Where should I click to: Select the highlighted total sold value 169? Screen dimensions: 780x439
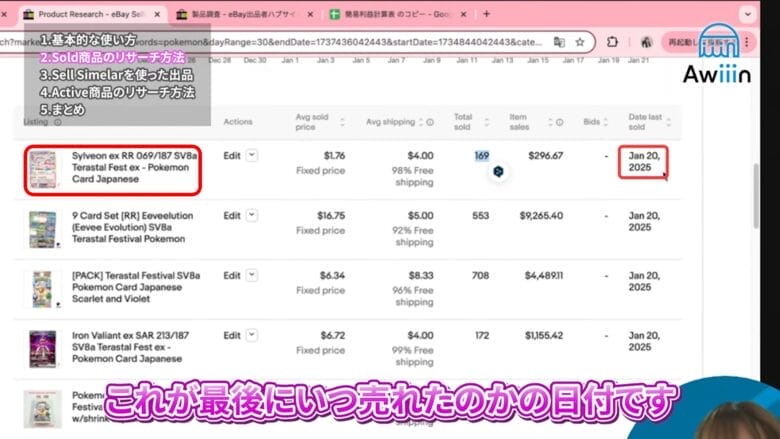click(x=482, y=156)
